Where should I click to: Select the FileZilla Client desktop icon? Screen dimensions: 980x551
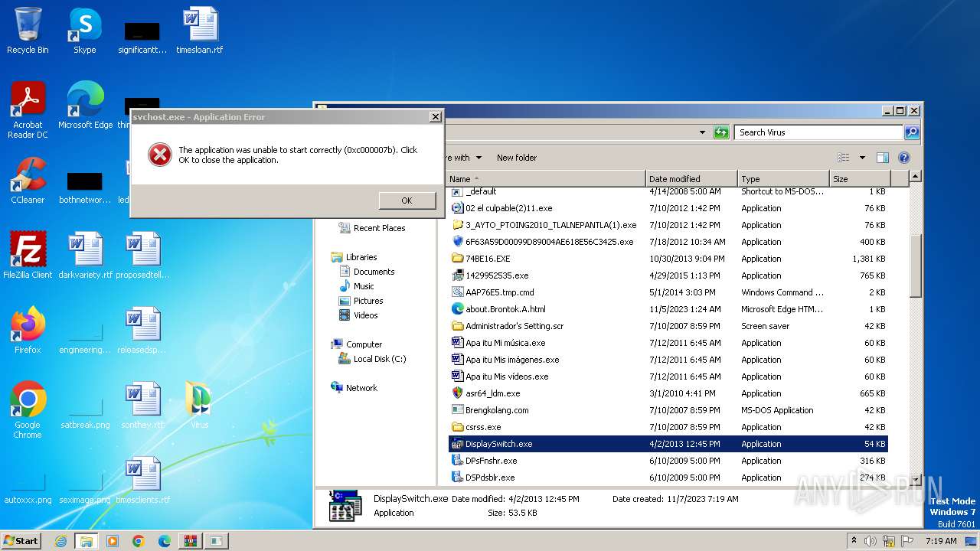coord(28,256)
